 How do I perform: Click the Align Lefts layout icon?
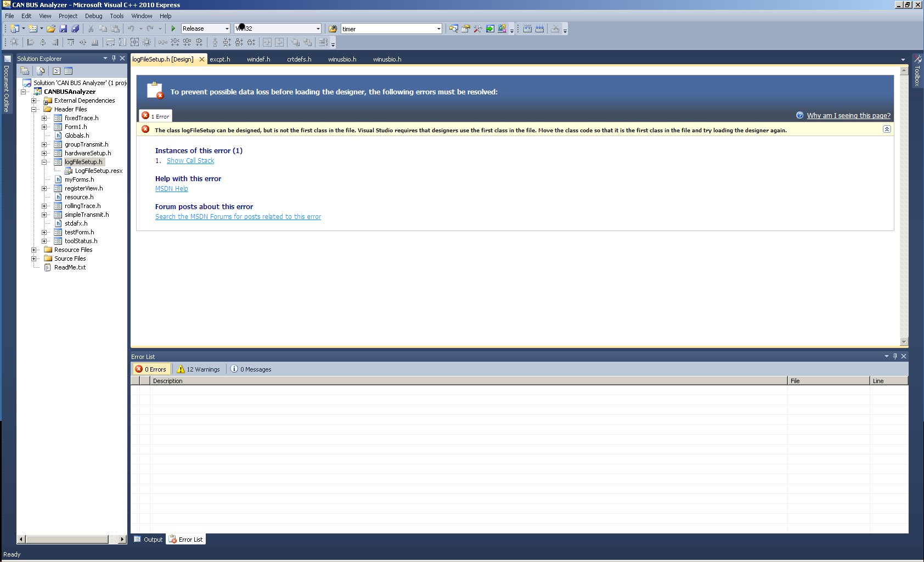click(x=31, y=42)
